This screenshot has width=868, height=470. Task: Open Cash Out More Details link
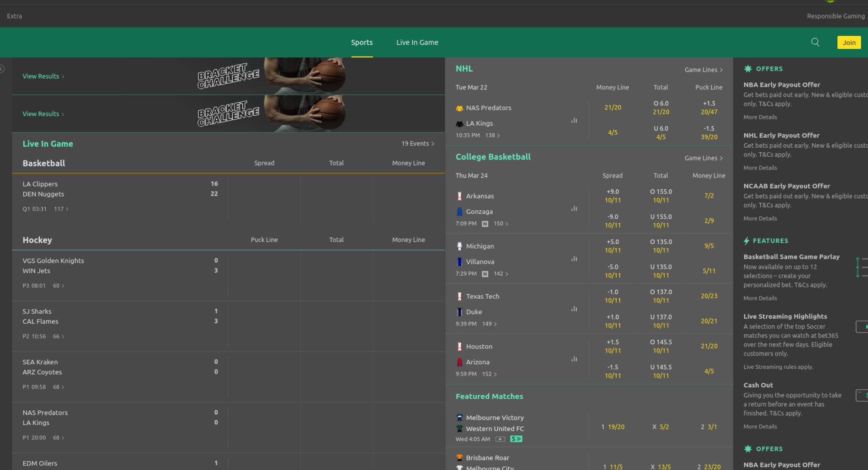pos(760,427)
